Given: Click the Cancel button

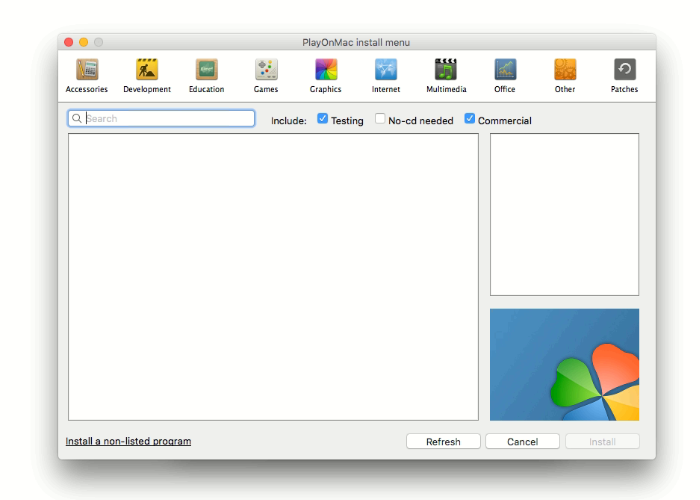Looking at the screenshot, I should tap(522, 442).
